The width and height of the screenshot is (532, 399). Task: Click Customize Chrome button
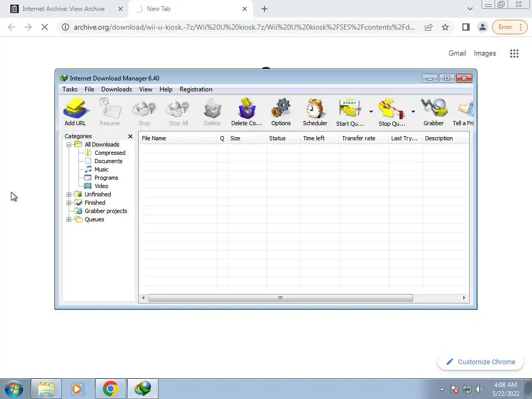481,362
